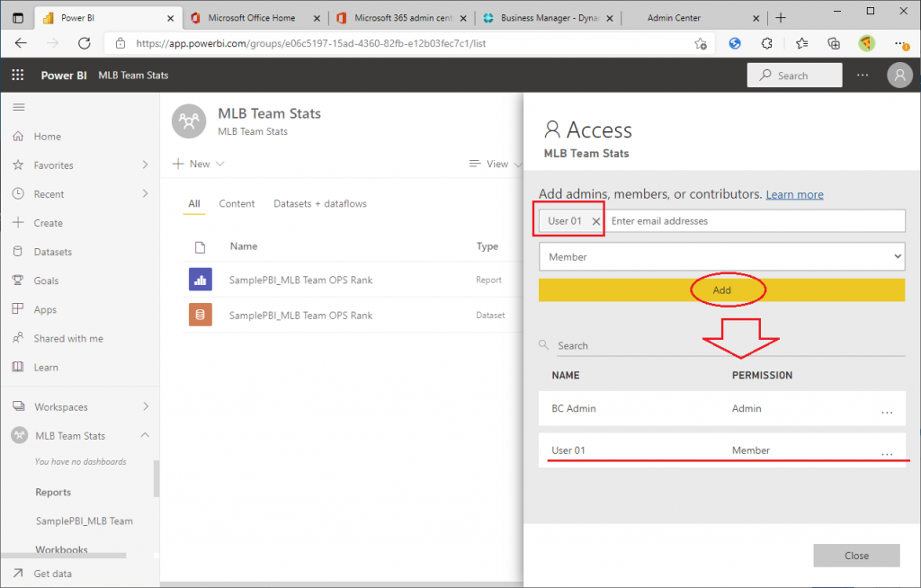This screenshot has height=588, width=921.
Task: Open the View dropdown menu
Action: tap(496, 164)
